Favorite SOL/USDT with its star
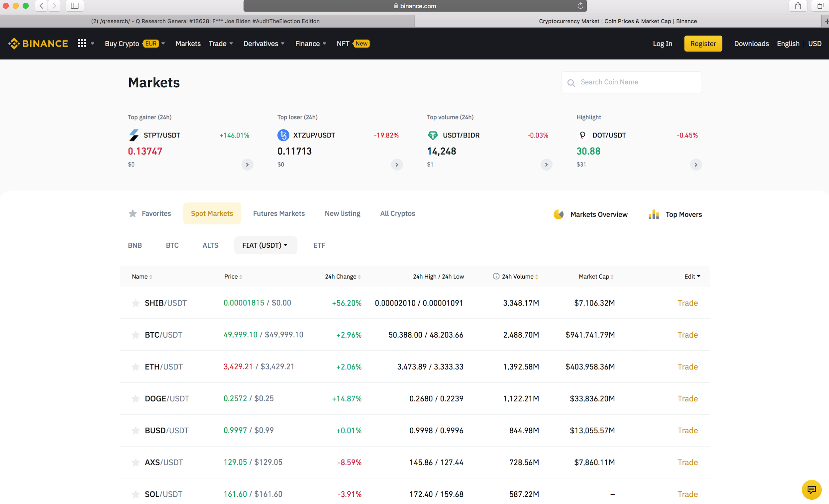Image resolution: width=829 pixels, height=504 pixels. coord(136,494)
